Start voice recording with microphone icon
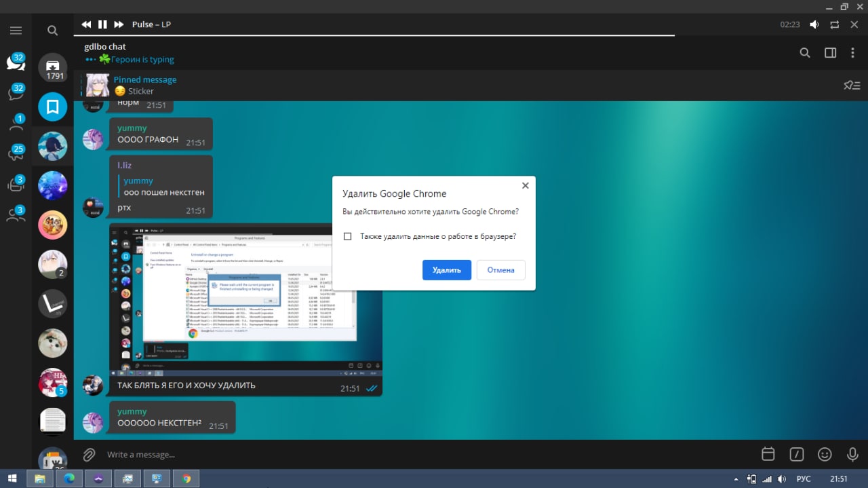Image resolution: width=868 pixels, height=488 pixels. click(x=852, y=454)
